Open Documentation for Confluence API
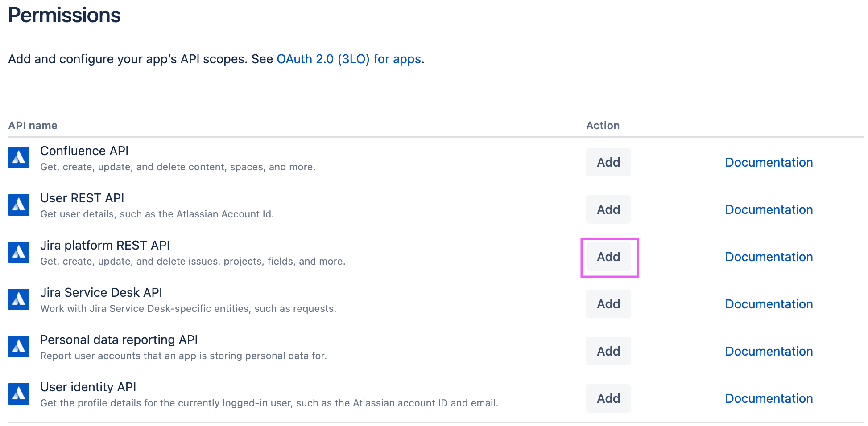Screen dimensions: 868x426 769,162
